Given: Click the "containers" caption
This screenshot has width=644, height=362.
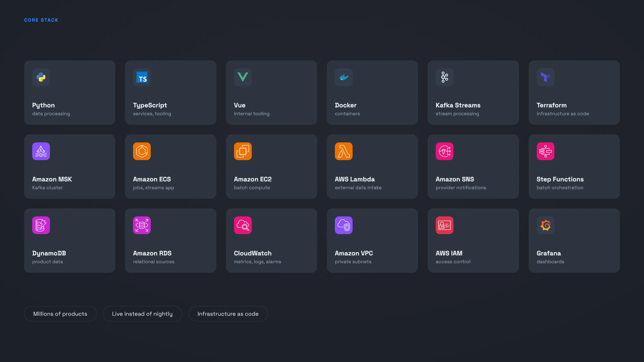Looking at the screenshot, I should point(348,114).
